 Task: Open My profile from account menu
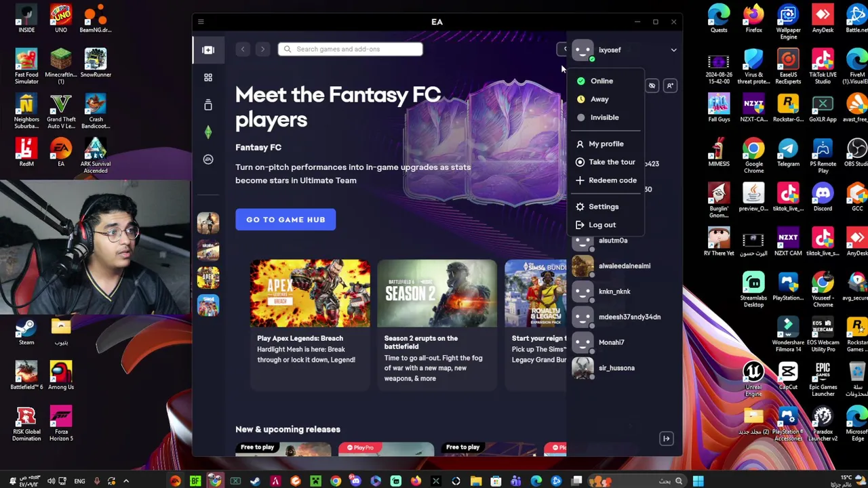tap(606, 144)
